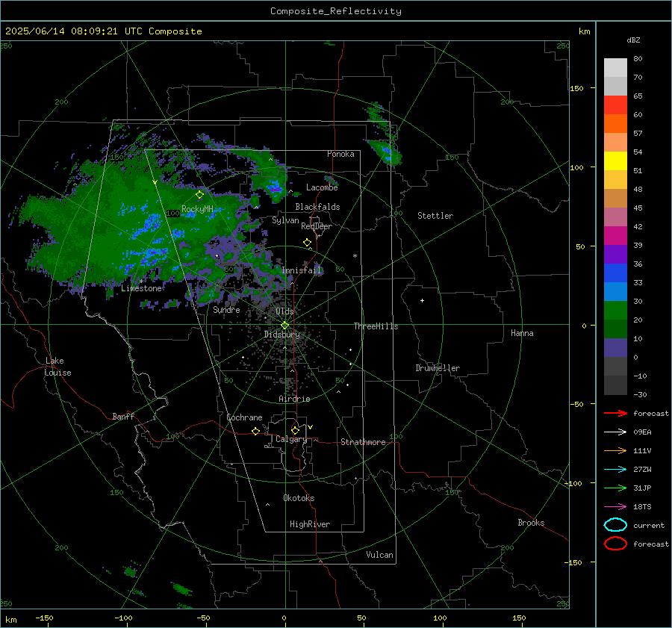Image resolution: width=672 pixels, height=628 pixels.
Task: Click the green 31JP arrow in legend
Action: click(615, 488)
